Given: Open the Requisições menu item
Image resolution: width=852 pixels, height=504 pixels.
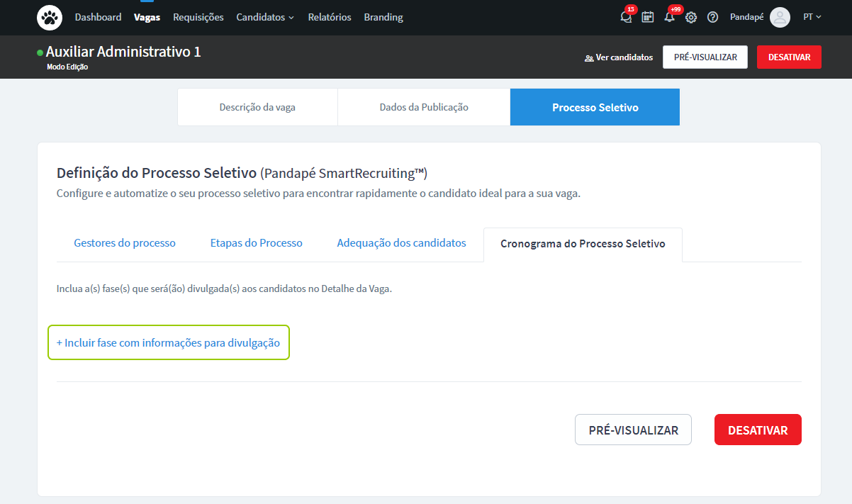Looking at the screenshot, I should (x=198, y=17).
